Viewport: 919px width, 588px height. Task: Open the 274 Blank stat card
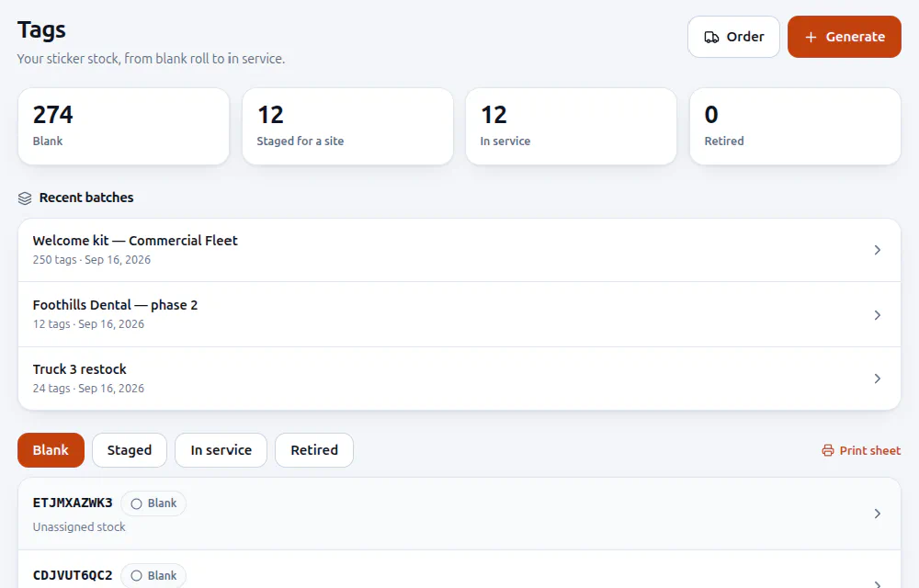point(124,127)
